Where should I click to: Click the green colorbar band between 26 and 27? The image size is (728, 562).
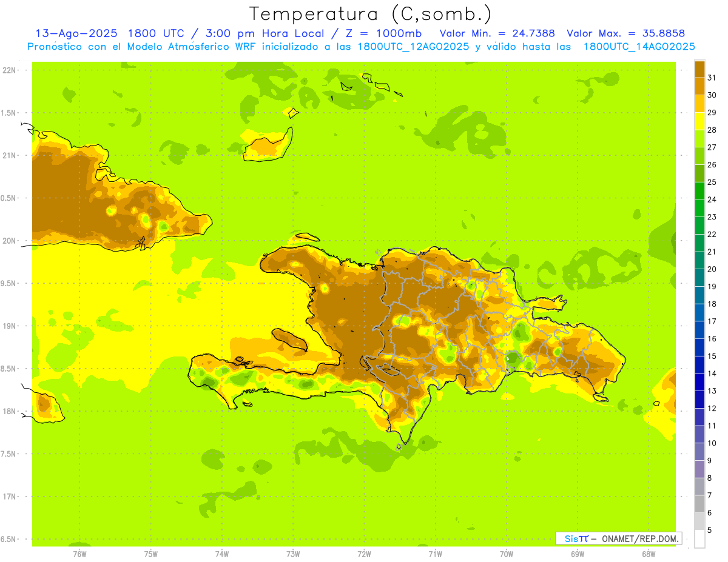pyautogui.click(x=699, y=156)
